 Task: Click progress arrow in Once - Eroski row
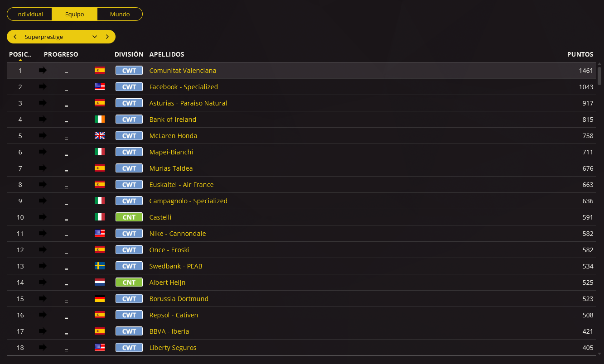43,249
